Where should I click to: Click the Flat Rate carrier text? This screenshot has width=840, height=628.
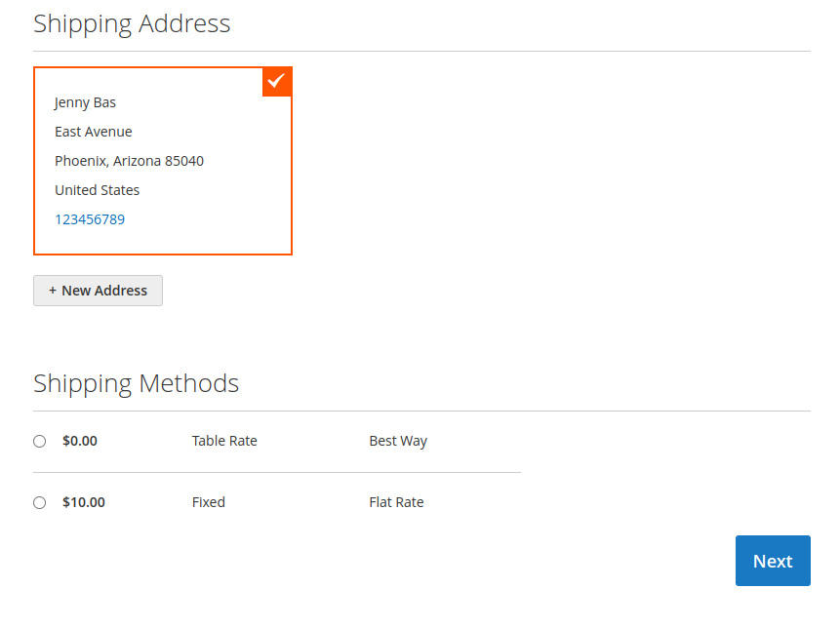pyautogui.click(x=396, y=502)
